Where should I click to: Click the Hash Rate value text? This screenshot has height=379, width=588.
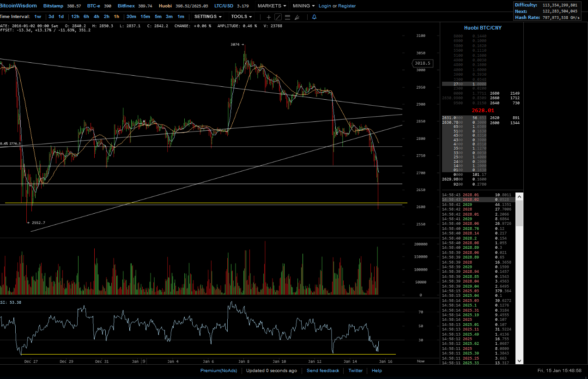pyautogui.click(x=562, y=18)
